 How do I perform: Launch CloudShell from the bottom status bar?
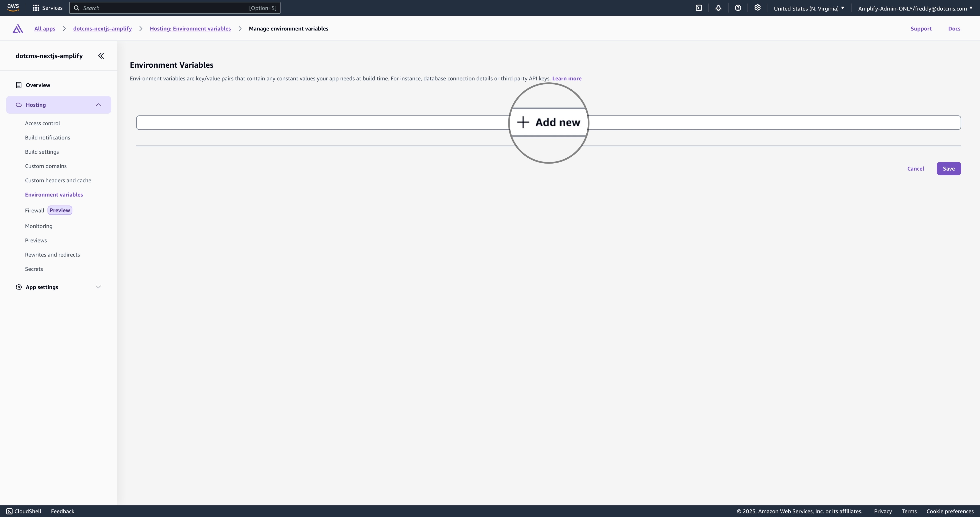tap(24, 511)
